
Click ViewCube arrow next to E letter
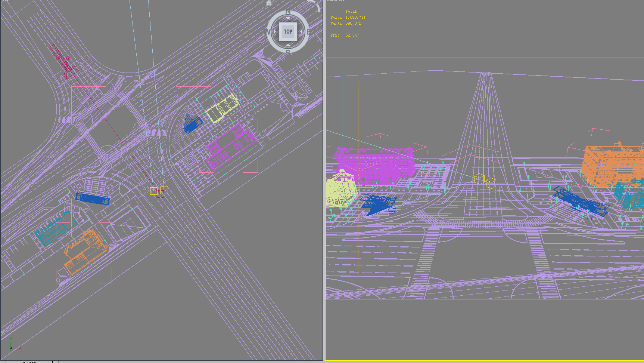[x=301, y=31]
